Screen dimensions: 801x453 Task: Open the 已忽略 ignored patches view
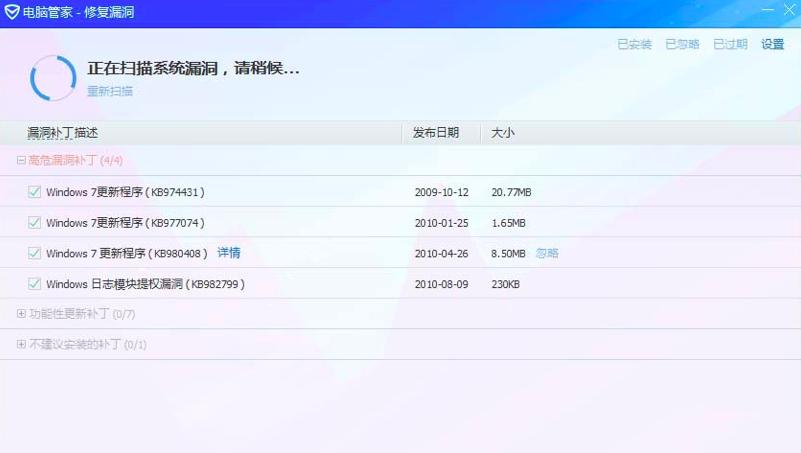tap(682, 44)
